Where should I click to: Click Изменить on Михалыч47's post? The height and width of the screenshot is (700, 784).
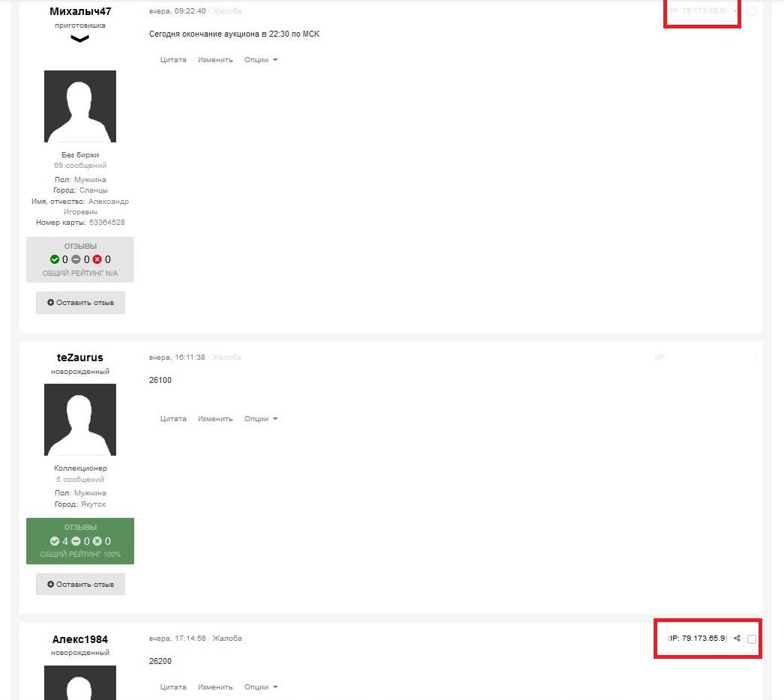coord(215,59)
